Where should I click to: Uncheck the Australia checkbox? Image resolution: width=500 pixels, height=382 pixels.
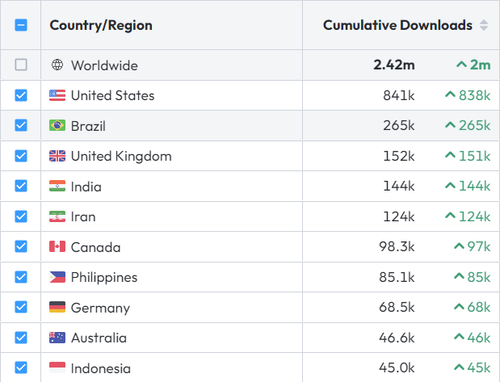[21, 337]
